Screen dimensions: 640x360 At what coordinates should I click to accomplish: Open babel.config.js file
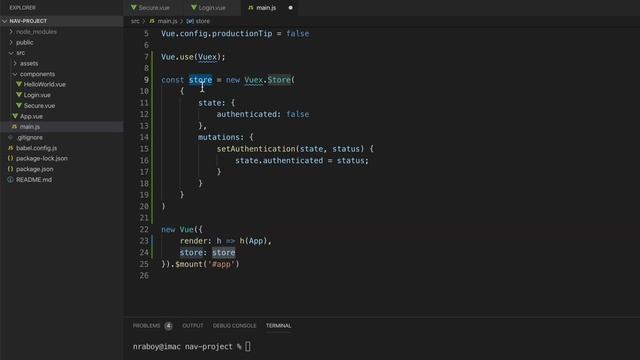click(36, 148)
